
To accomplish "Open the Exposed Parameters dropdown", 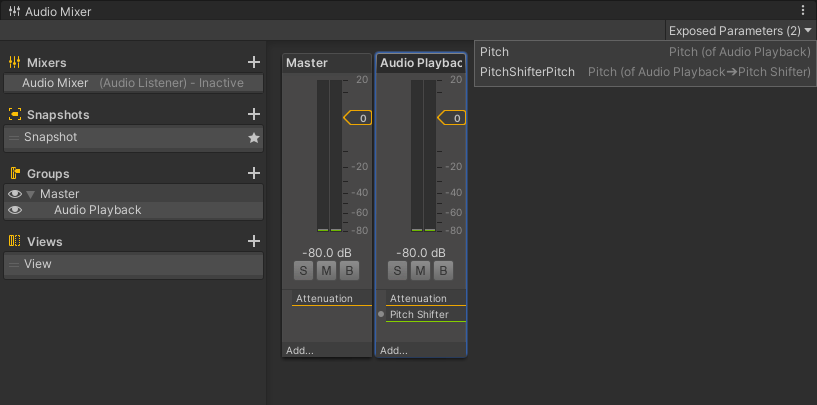I will [x=740, y=31].
